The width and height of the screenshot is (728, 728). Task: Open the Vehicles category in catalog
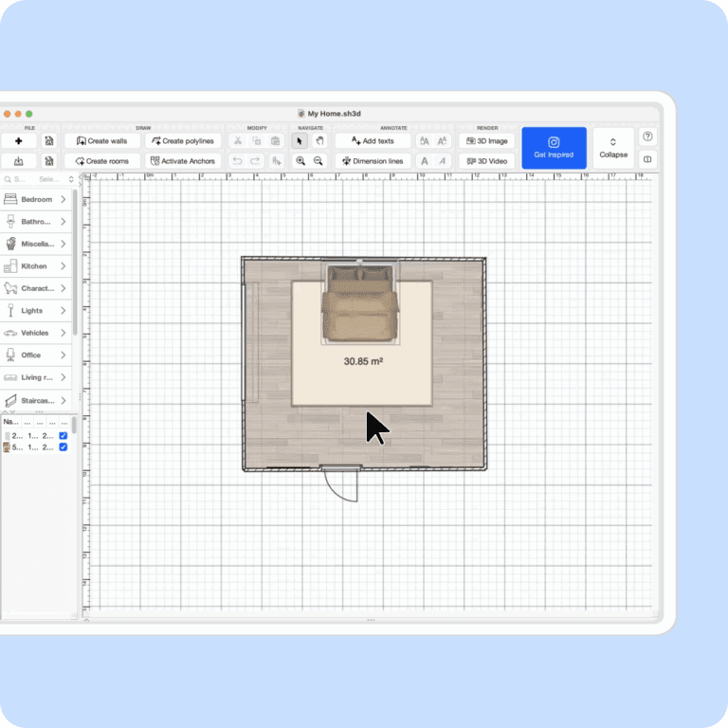(x=37, y=333)
